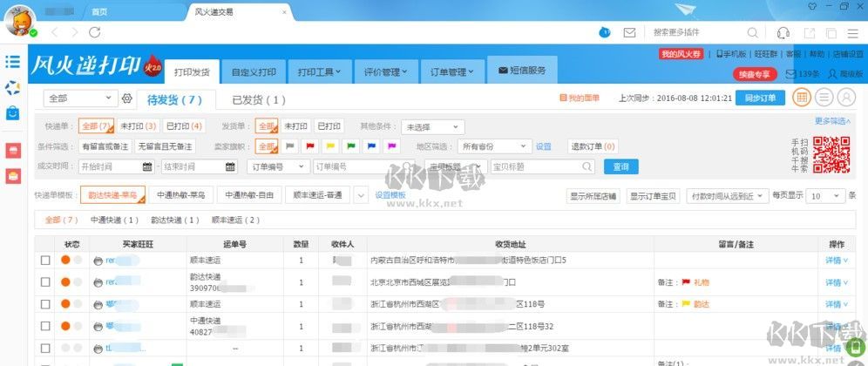Switch to 自定义打印 tab

254,72
